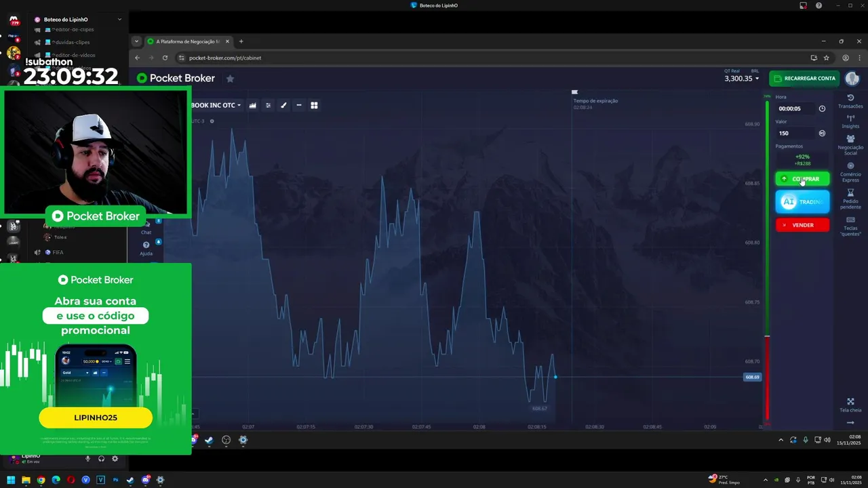
Task: Bookmark page with browser star icon
Action: pos(826,58)
